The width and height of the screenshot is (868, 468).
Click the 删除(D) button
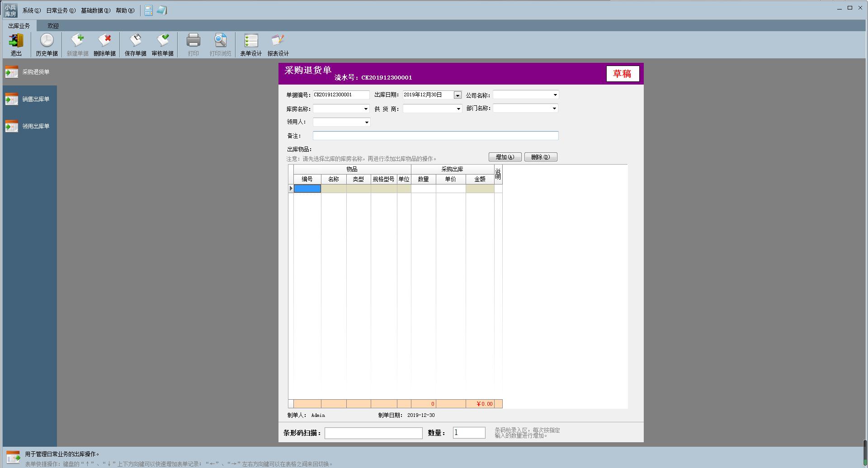tap(541, 157)
